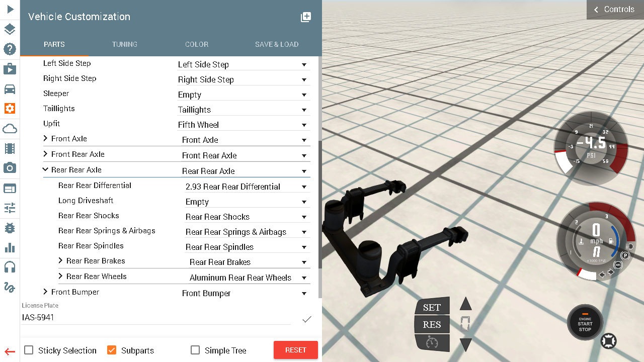The image size is (644, 362).
Task: Open the headphones audio icon
Action: coord(10,267)
